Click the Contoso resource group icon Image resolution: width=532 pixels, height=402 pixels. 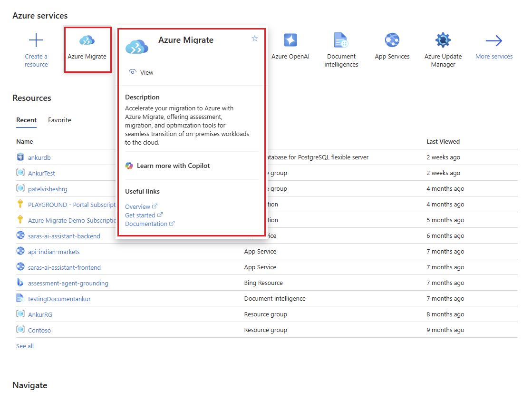20,329
